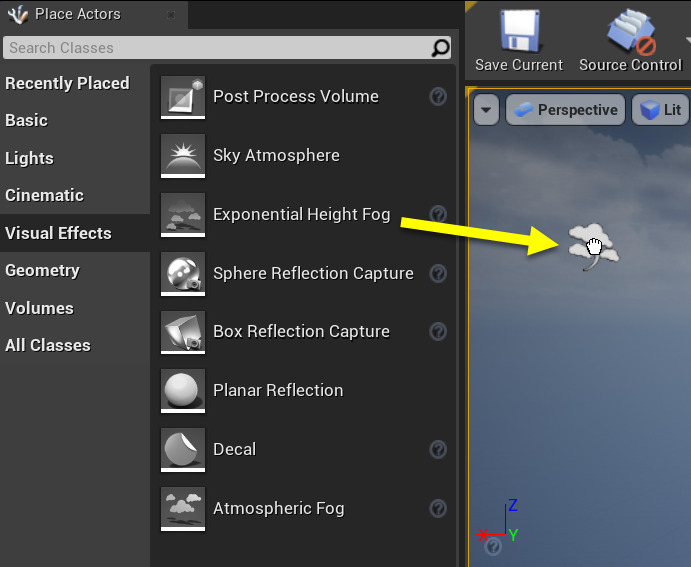Click the search magnifier icon
The width and height of the screenshot is (691, 567).
coord(440,48)
